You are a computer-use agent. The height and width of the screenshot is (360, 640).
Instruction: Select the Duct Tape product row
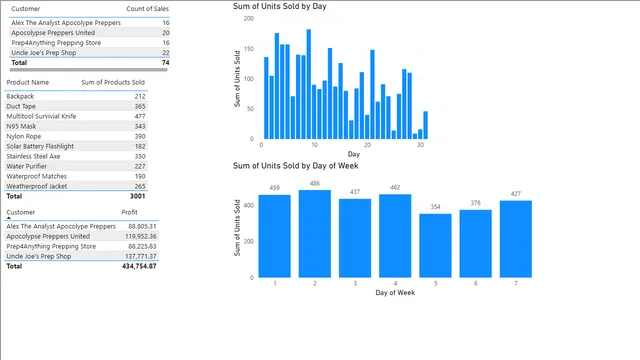(76, 106)
